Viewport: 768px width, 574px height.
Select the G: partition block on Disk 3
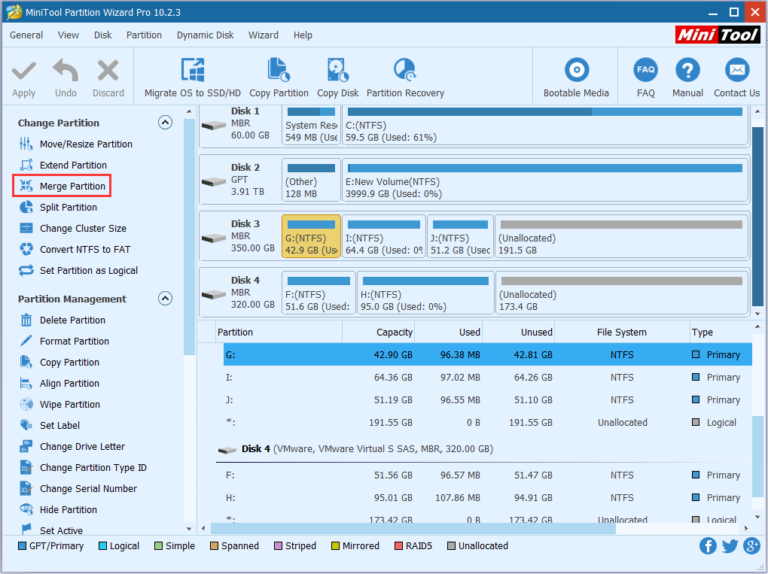coord(311,237)
